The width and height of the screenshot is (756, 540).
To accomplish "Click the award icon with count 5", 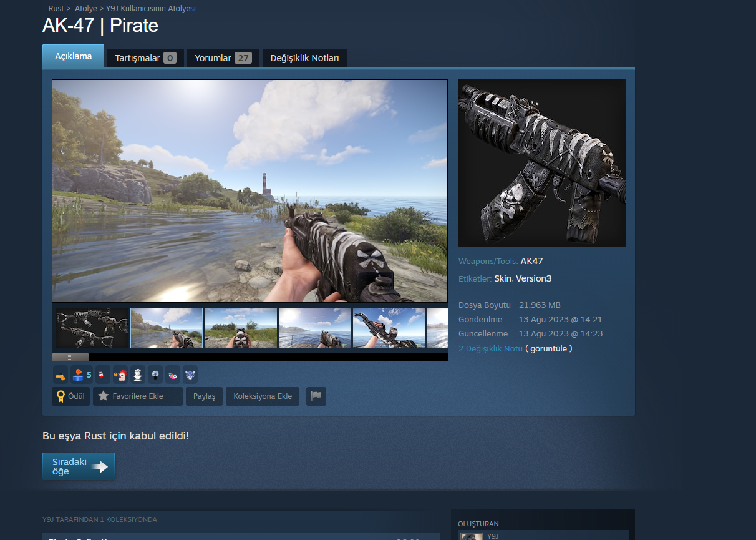I will (x=82, y=375).
